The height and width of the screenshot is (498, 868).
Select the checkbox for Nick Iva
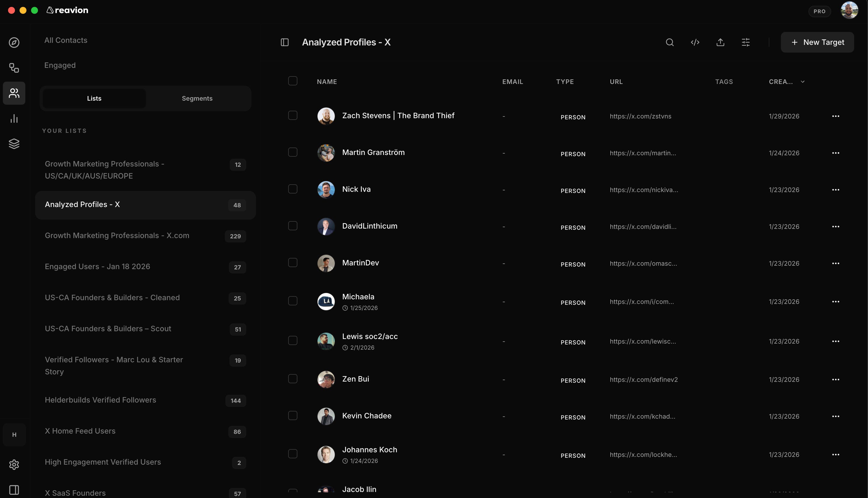tap(292, 189)
